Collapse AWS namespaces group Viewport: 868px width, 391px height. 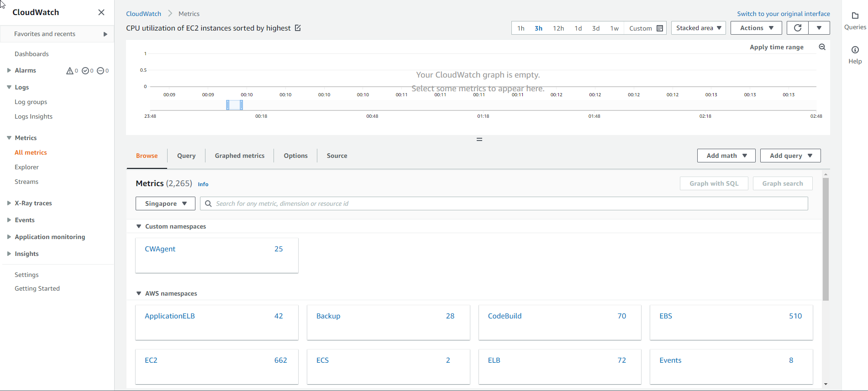coord(139,293)
